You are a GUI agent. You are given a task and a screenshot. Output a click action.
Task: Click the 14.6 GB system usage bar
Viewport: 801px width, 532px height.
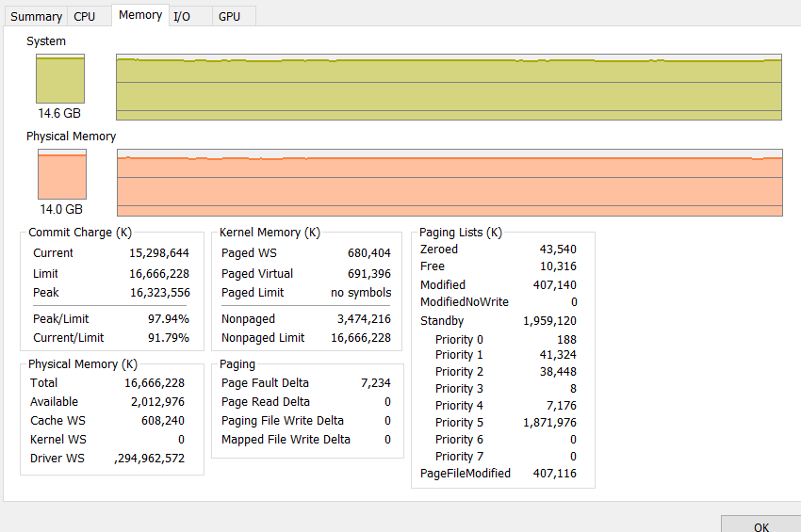(60, 79)
